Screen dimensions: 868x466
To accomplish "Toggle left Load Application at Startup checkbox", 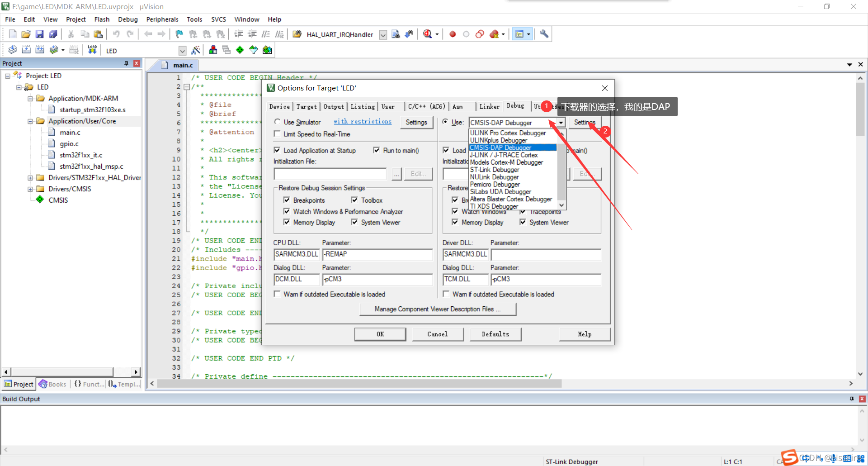I will (x=277, y=150).
